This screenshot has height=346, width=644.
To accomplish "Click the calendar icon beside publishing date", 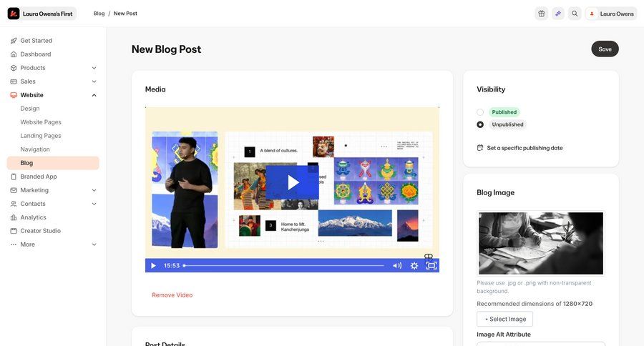I will coord(480,148).
